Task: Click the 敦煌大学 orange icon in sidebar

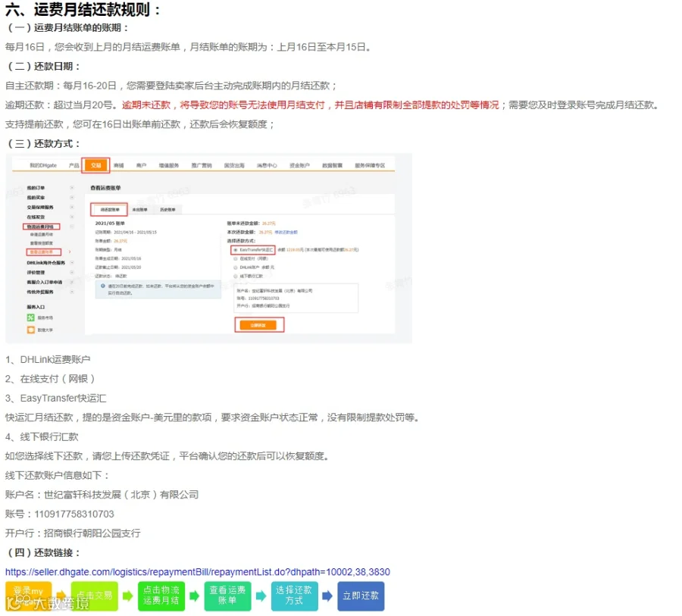Action: point(30,330)
